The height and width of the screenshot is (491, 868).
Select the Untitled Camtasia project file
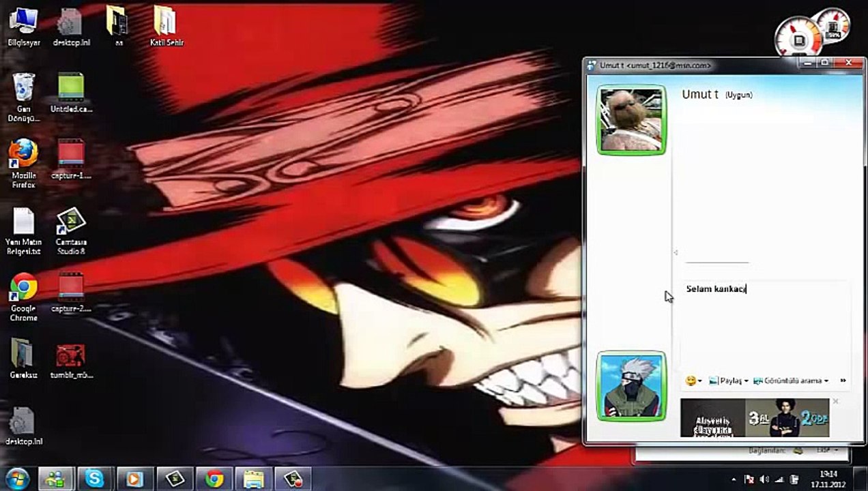pos(71,93)
